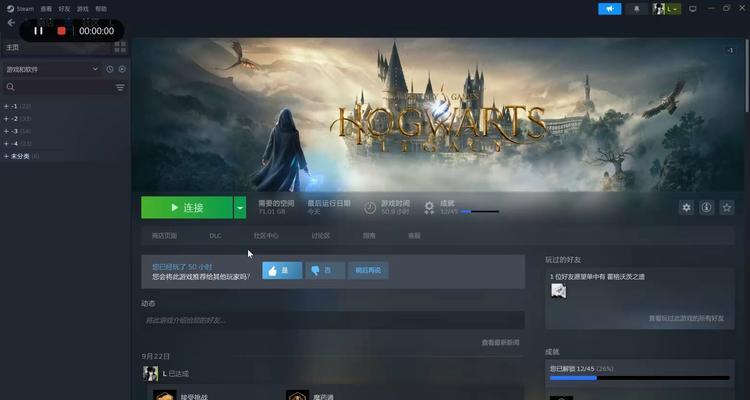The image size is (750, 400).
Task: Click the profile avatar in title bar
Action: point(659,9)
